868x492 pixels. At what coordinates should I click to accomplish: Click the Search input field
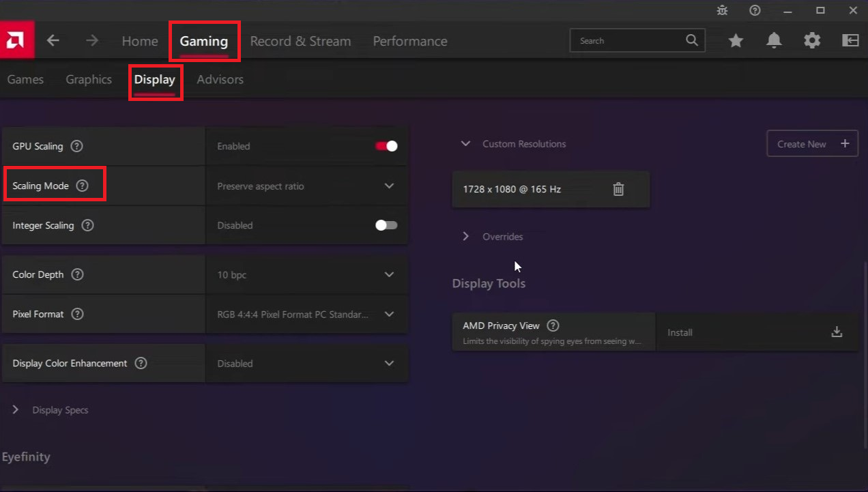[x=628, y=41]
